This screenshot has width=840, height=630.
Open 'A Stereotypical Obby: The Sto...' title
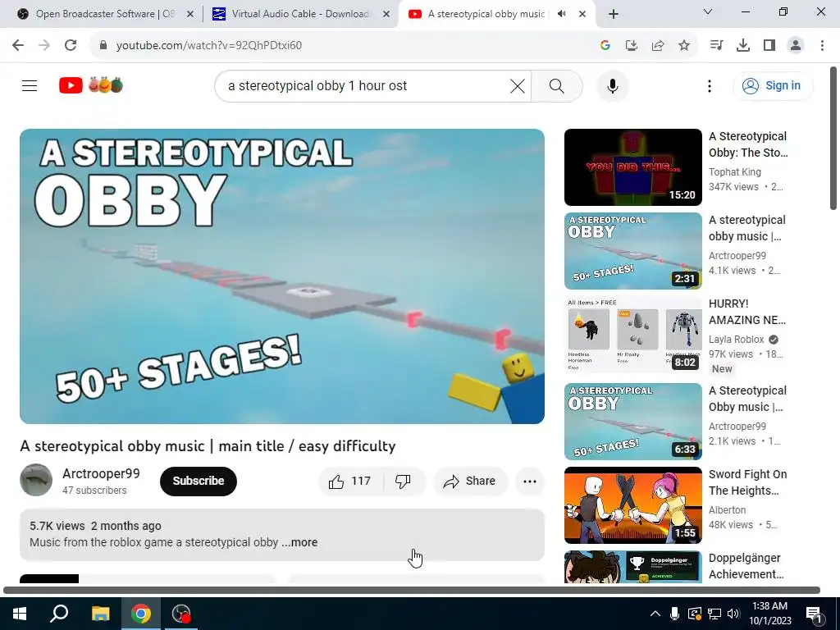pyautogui.click(x=748, y=144)
